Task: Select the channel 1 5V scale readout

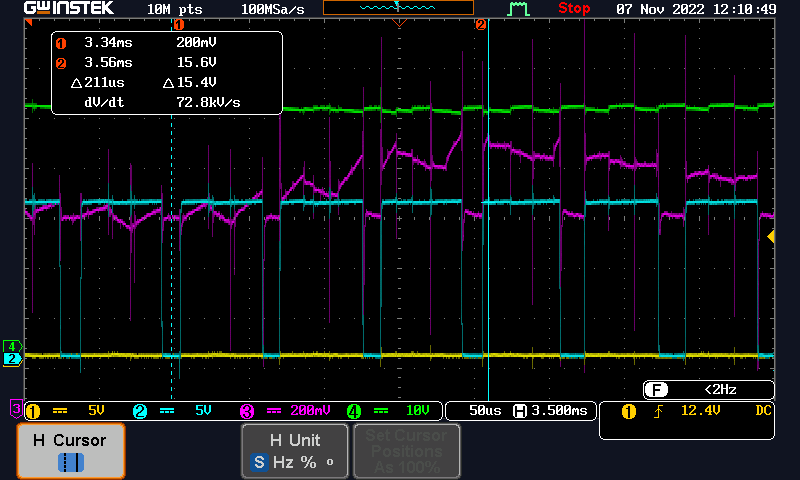Action: (96, 411)
